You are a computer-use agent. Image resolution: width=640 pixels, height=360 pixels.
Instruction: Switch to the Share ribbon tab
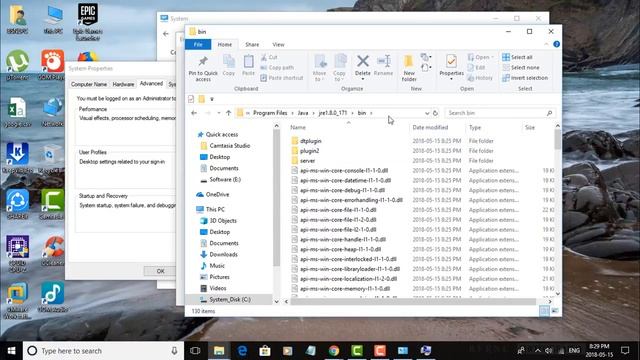click(252, 44)
